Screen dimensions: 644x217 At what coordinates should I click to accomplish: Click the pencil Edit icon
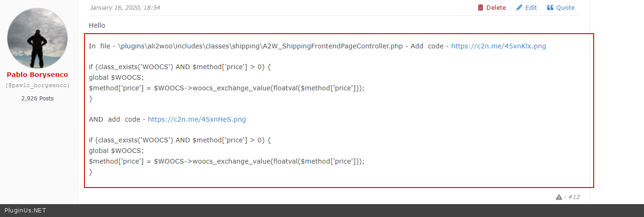[519, 7]
